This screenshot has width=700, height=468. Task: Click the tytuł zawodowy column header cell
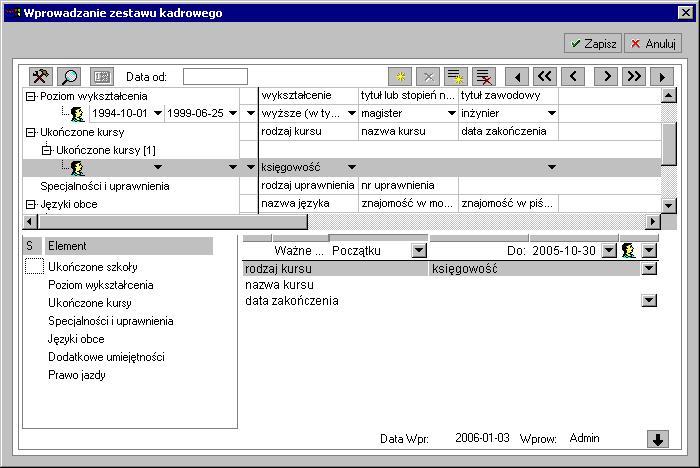tap(508, 95)
